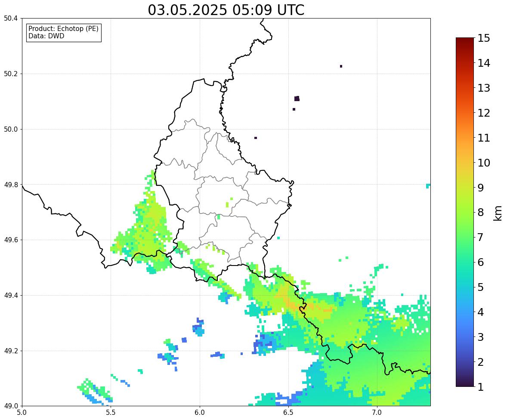Click the colorbar tick label '13'
The height and width of the screenshot is (420, 507).
484,88
